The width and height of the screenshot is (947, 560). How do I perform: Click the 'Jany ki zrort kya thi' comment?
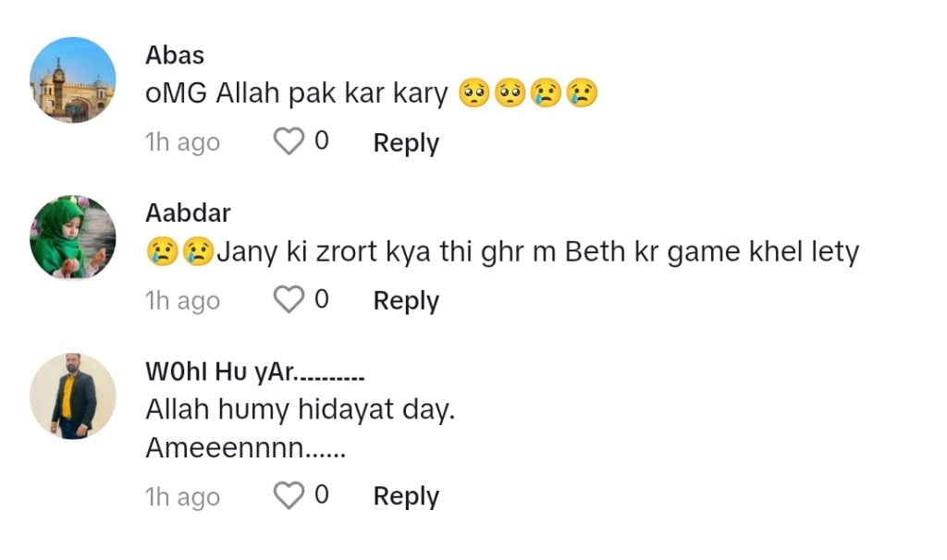(x=502, y=251)
